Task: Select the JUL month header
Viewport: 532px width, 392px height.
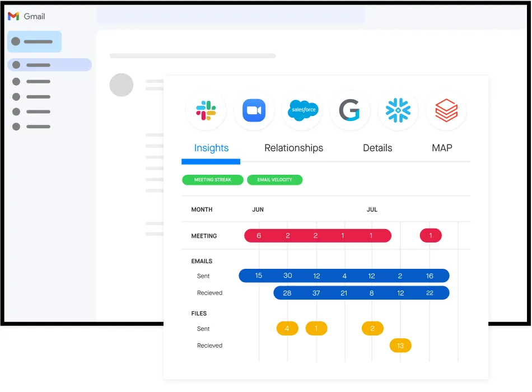Action: (372, 210)
